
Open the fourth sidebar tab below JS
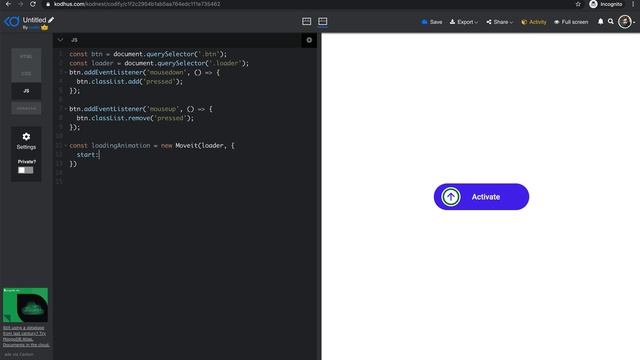click(x=26, y=108)
